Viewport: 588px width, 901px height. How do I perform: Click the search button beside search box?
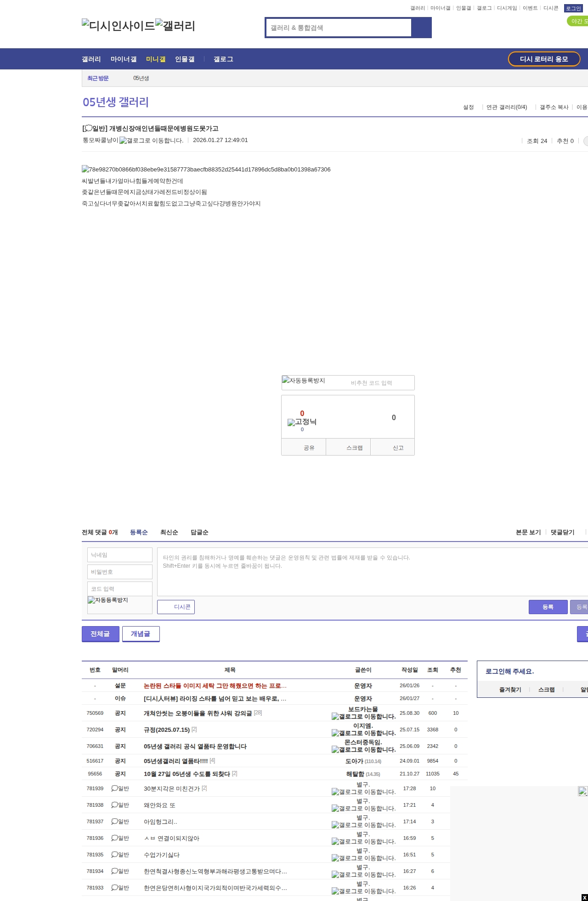pos(421,28)
